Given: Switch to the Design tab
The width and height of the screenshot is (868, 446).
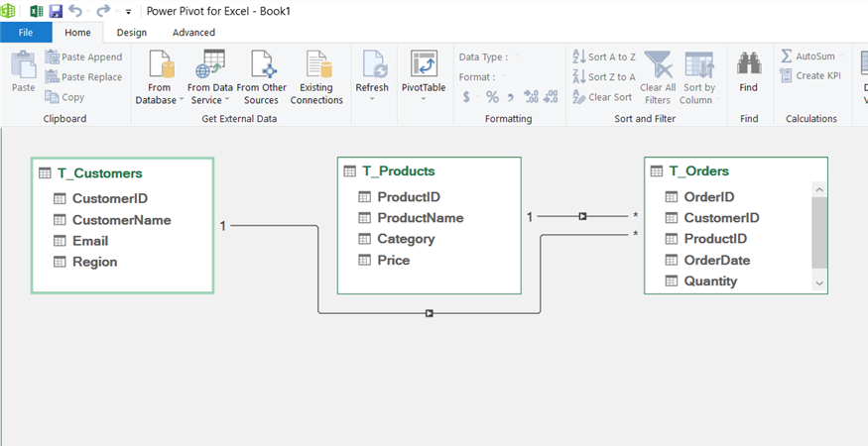Looking at the screenshot, I should [x=132, y=32].
